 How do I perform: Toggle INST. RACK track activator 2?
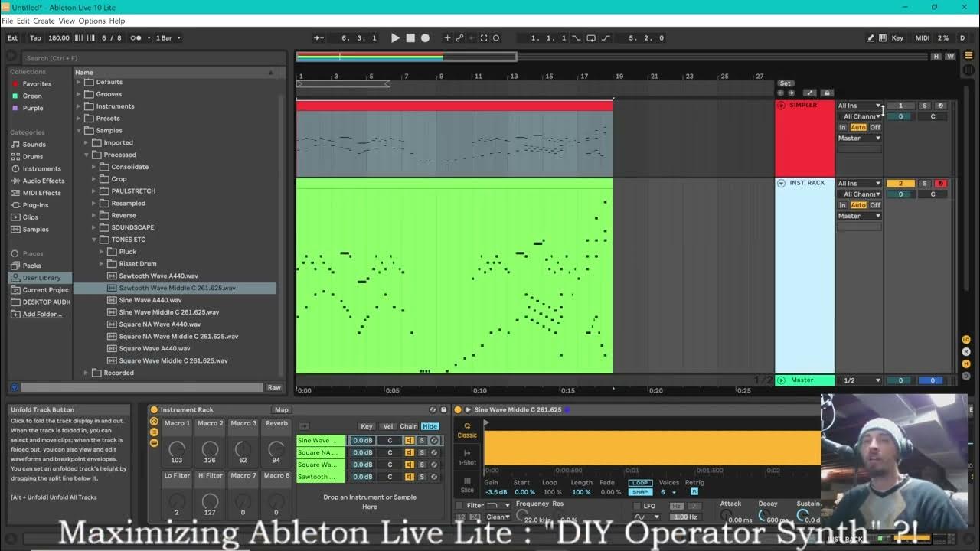coord(900,183)
